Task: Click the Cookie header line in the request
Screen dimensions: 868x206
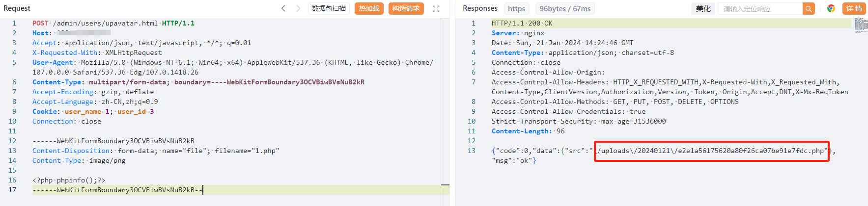Action: pyautogui.click(x=93, y=111)
